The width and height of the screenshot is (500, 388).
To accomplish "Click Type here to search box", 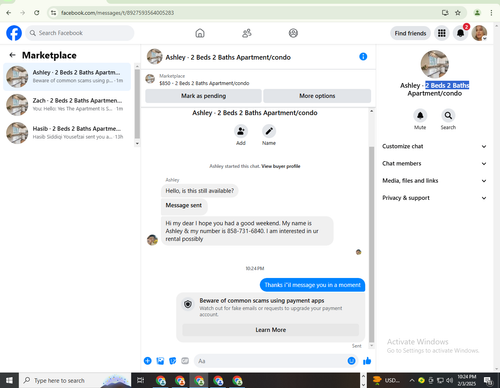I will (x=75, y=380).
